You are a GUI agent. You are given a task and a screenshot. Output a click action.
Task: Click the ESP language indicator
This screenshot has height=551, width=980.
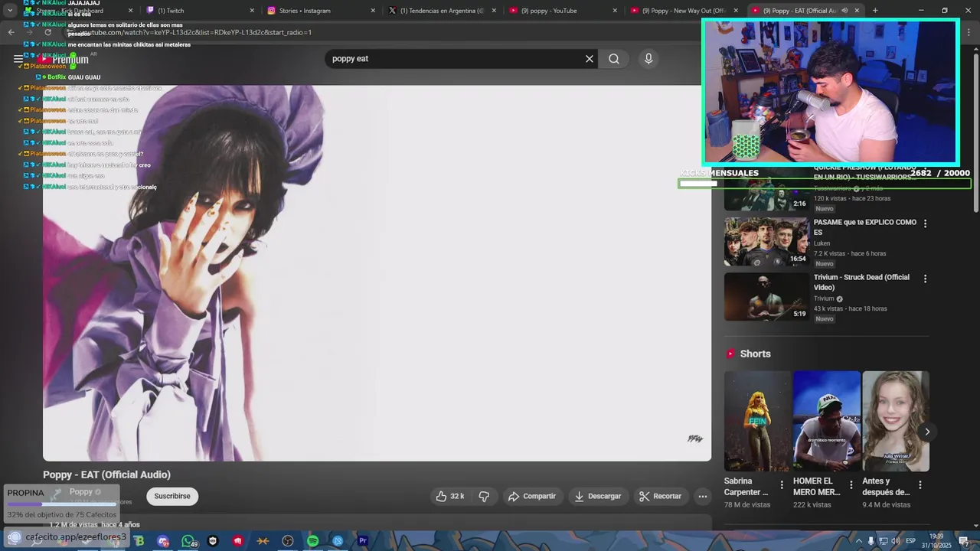click(910, 541)
